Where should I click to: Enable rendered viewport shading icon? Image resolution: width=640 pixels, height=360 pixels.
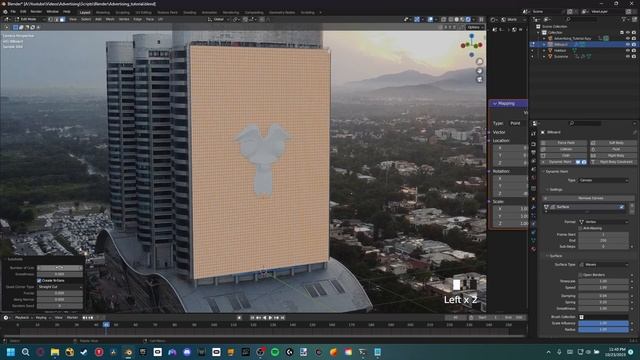coord(468,19)
